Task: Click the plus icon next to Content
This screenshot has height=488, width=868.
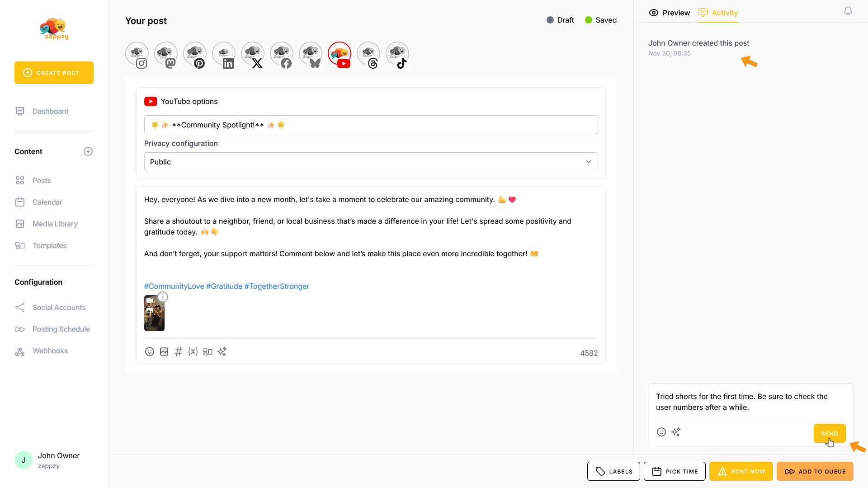Action: pos(88,151)
